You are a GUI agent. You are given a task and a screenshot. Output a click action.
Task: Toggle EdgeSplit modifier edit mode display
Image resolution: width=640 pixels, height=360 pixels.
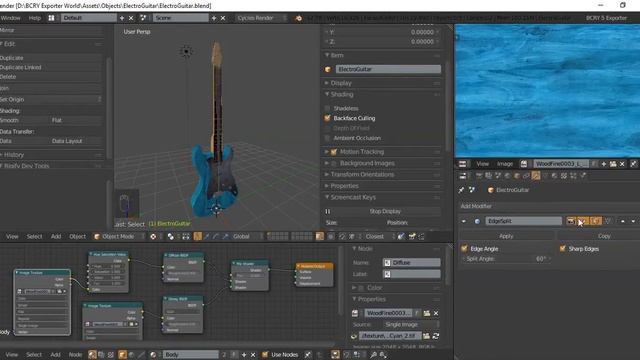click(596, 221)
